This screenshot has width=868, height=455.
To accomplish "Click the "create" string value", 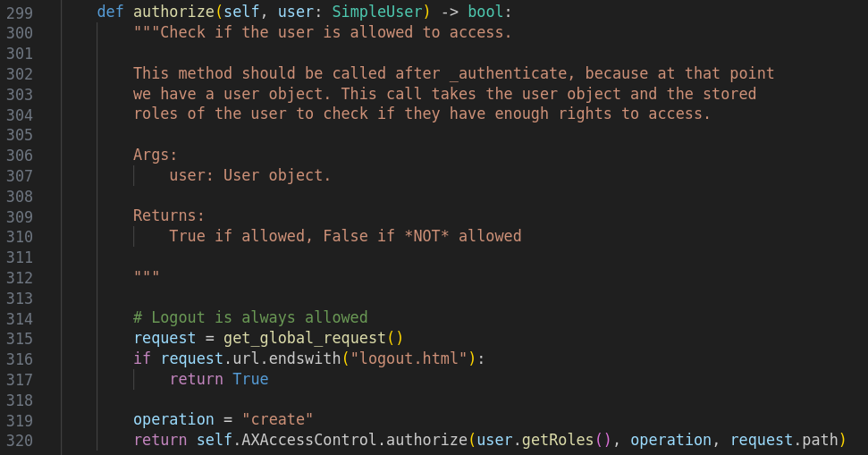I will pyautogui.click(x=277, y=419).
